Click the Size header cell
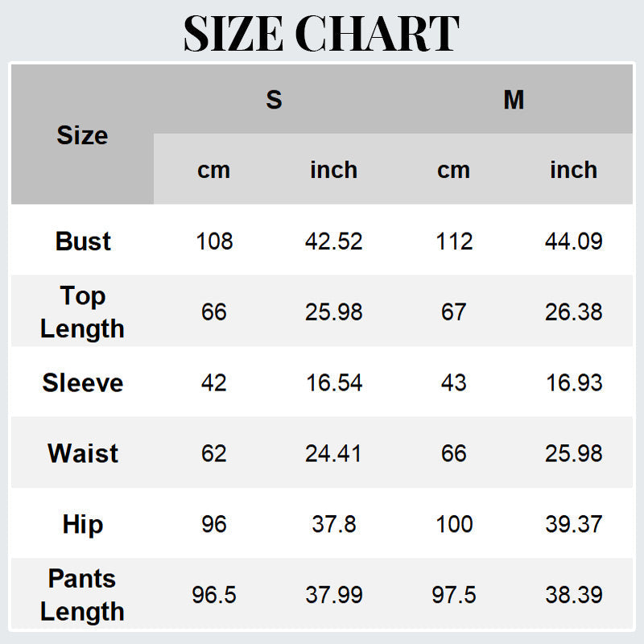 [x=82, y=135]
